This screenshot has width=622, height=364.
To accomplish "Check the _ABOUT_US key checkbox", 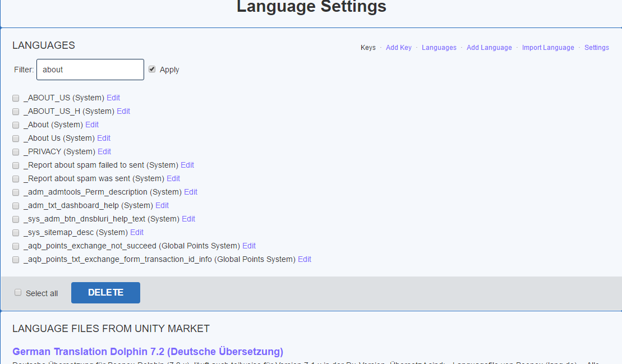I will 16,98.
